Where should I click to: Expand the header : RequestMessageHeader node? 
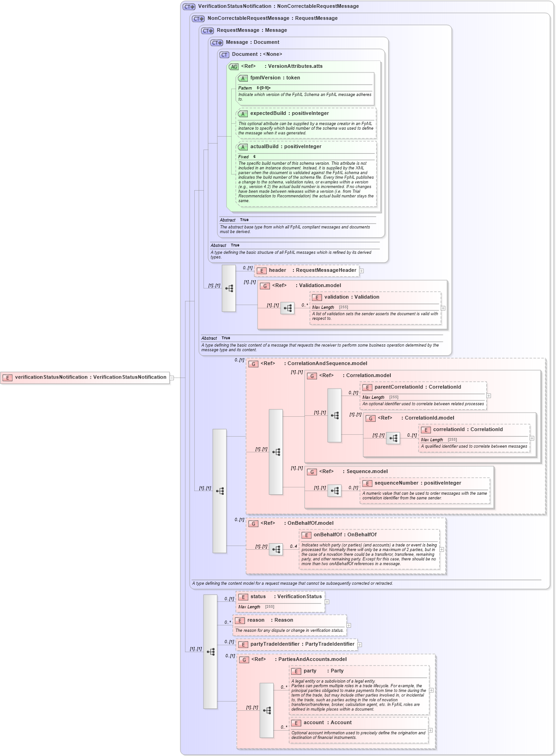point(362,271)
